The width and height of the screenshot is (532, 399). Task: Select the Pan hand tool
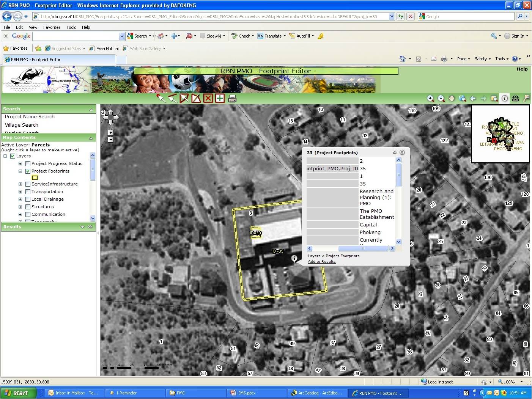(x=452, y=99)
